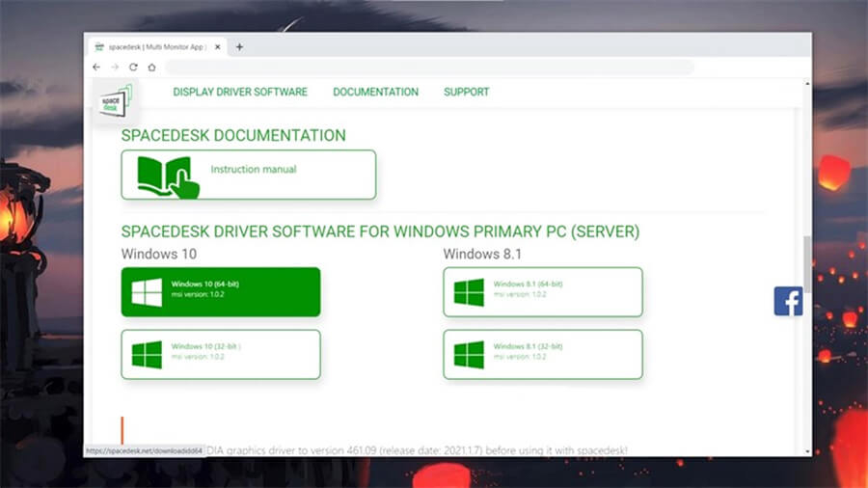Open DISPLAY DRIVER SOFTWARE menu
Image resolution: width=868 pixels, height=488 pixels.
pos(240,92)
